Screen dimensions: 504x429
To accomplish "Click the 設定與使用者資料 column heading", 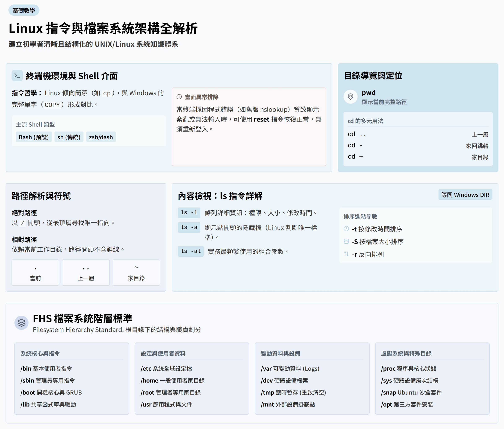I will (x=163, y=353).
